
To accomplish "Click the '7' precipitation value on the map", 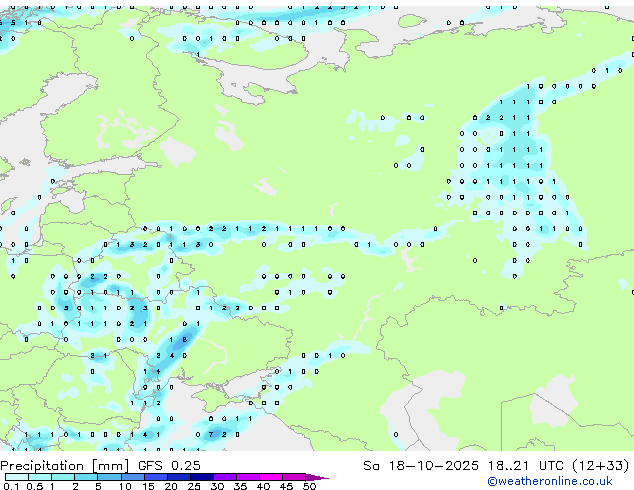I will tap(211, 435).
